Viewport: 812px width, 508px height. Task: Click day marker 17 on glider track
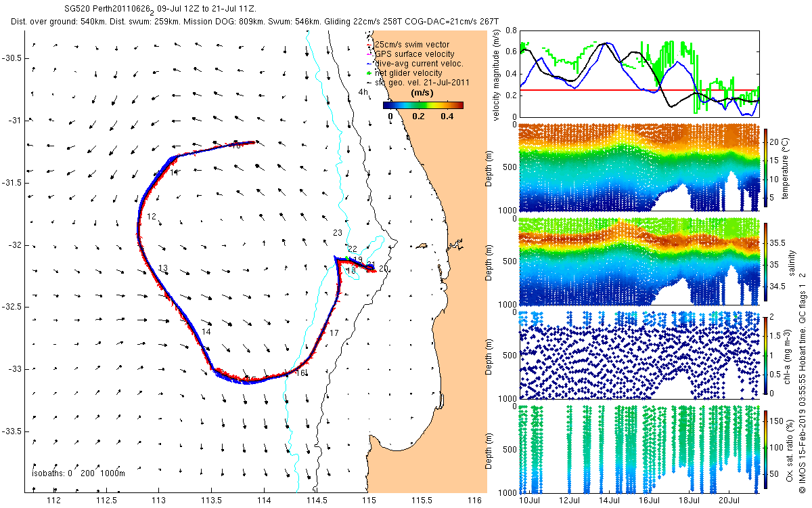tap(334, 333)
